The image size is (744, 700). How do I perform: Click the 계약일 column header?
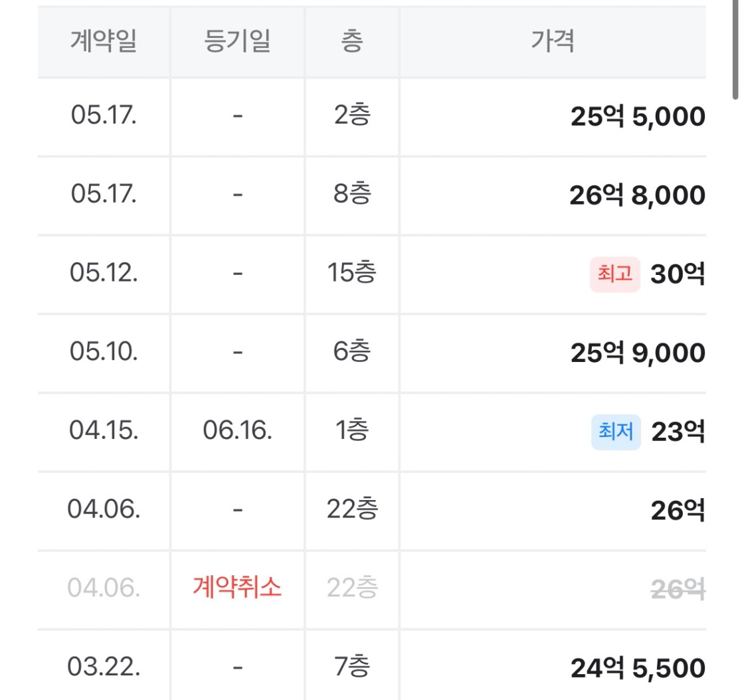tap(104, 42)
